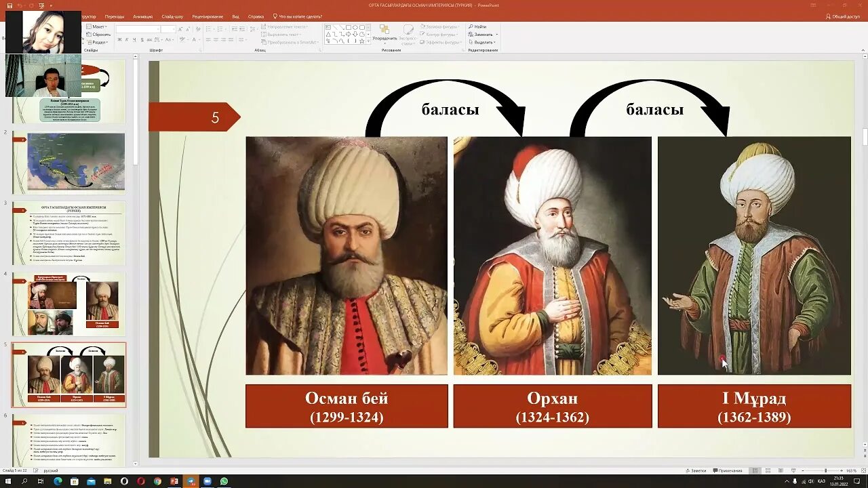This screenshot has width=868, height=488.
Task: Select the right arrow shape in shapes gallery
Action: point(348,34)
